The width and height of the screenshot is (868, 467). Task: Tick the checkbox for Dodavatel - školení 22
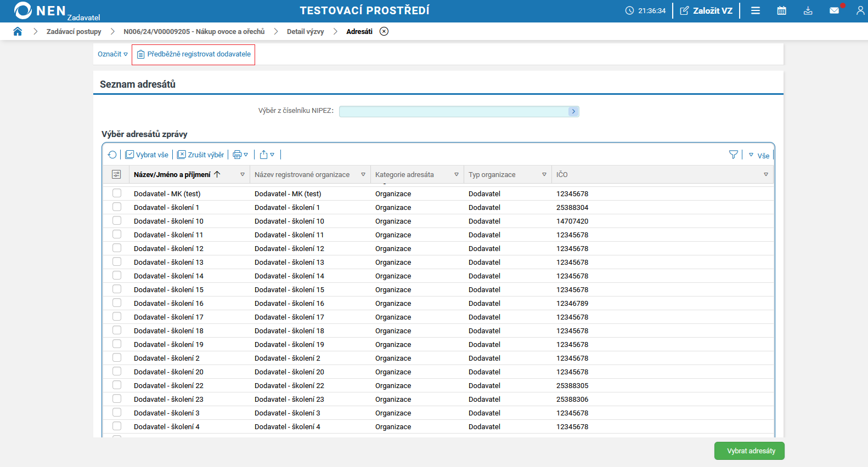[117, 385]
